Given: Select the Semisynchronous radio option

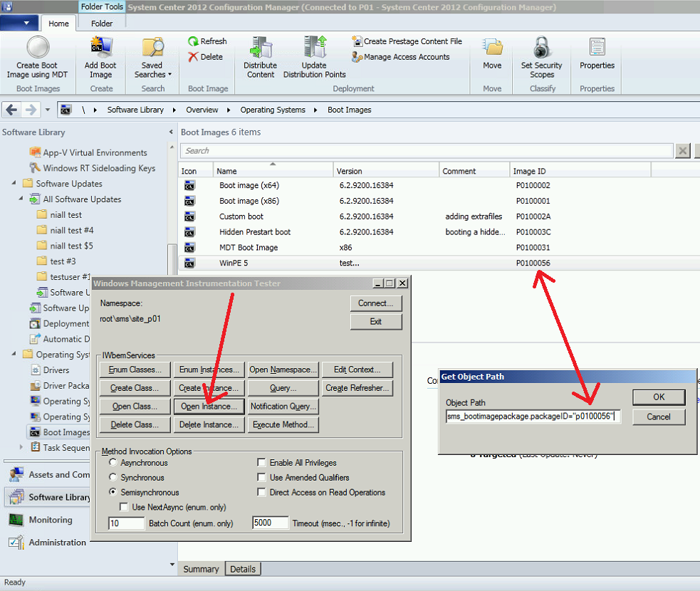Looking at the screenshot, I should 113,492.
